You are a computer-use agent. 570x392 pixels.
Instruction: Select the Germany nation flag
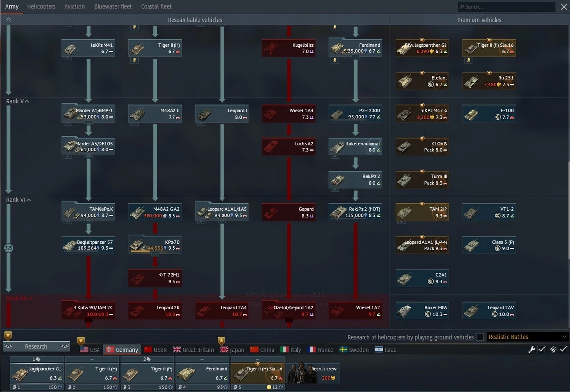[x=122, y=350]
